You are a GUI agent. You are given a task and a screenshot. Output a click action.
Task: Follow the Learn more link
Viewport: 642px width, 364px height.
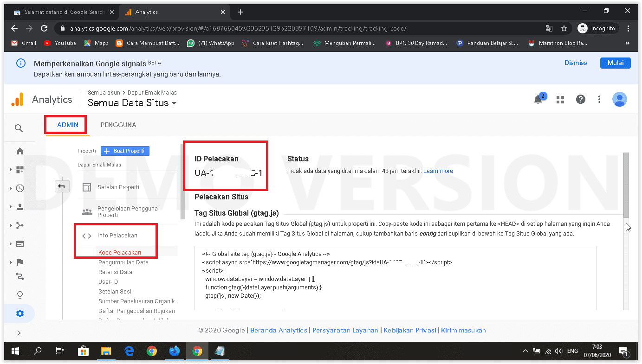pyautogui.click(x=438, y=171)
